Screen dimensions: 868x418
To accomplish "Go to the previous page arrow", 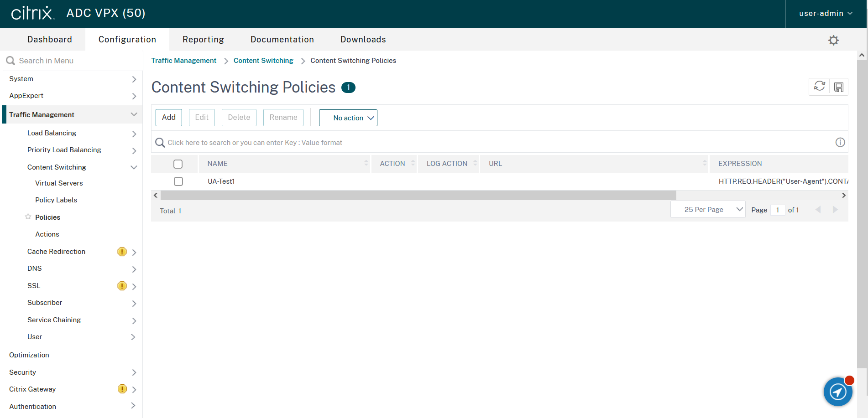I will (x=818, y=210).
